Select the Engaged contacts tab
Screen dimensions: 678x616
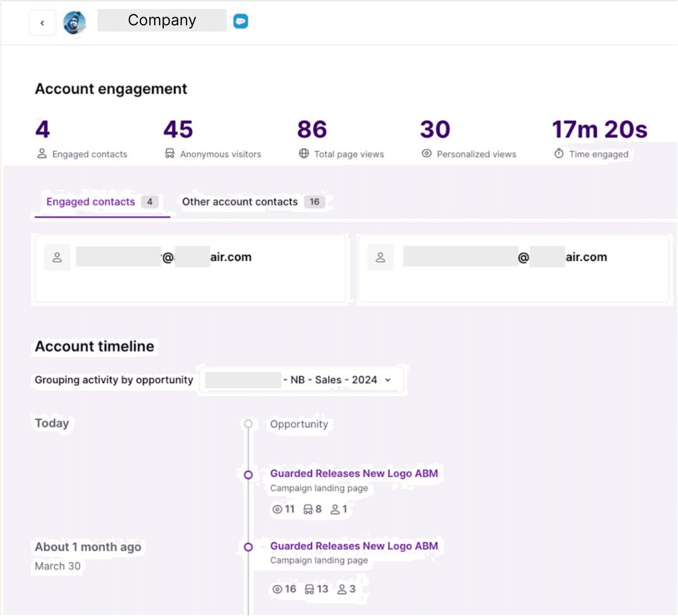[90, 201]
